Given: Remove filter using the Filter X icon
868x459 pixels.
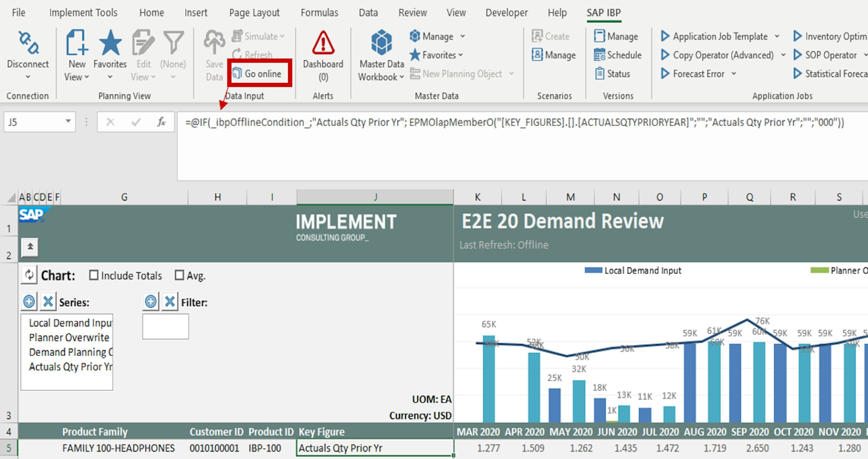Looking at the screenshot, I should 170,302.
